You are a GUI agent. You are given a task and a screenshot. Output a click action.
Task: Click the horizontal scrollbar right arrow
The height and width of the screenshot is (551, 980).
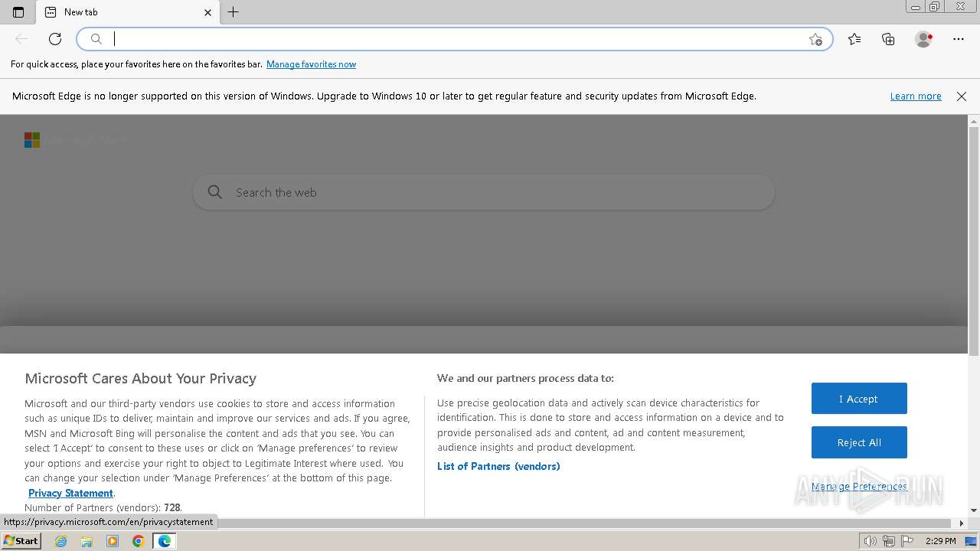pyautogui.click(x=962, y=523)
